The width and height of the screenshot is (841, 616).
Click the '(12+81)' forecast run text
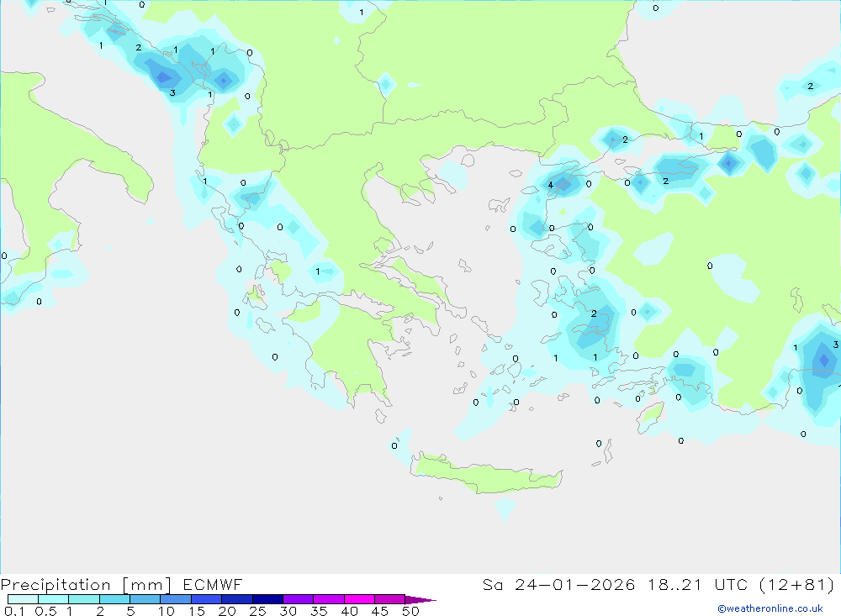797,584
